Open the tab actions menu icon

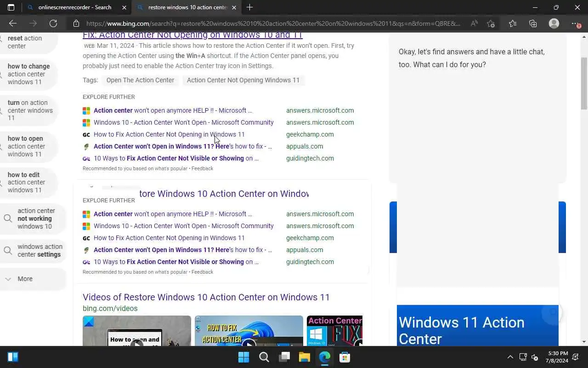tap(11, 7)
